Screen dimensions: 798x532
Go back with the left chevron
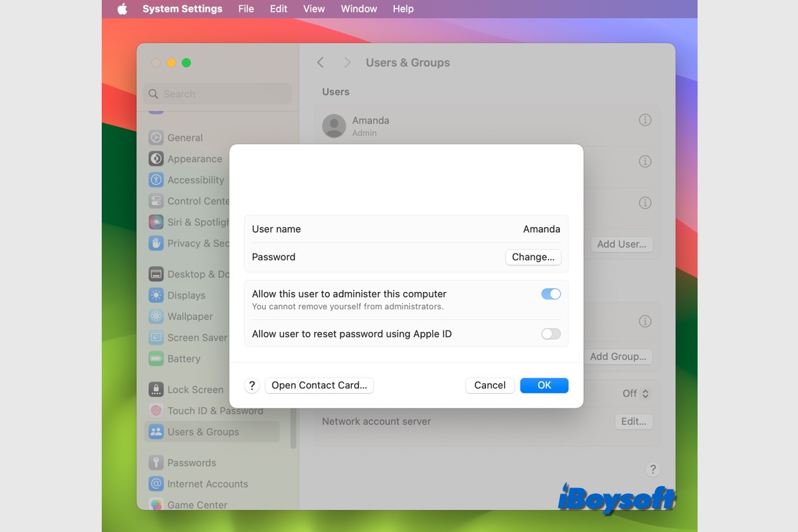pyautogui.click(x=321, y=63)
